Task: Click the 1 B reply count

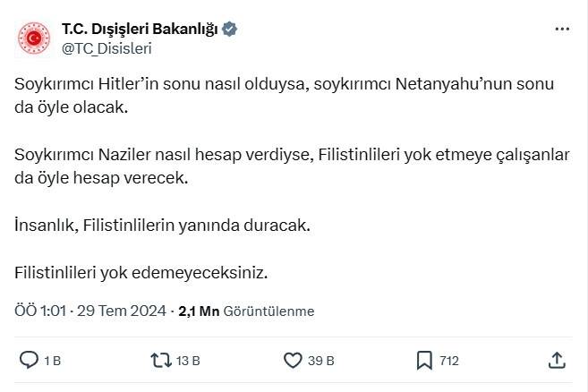Action: (52, 361)
